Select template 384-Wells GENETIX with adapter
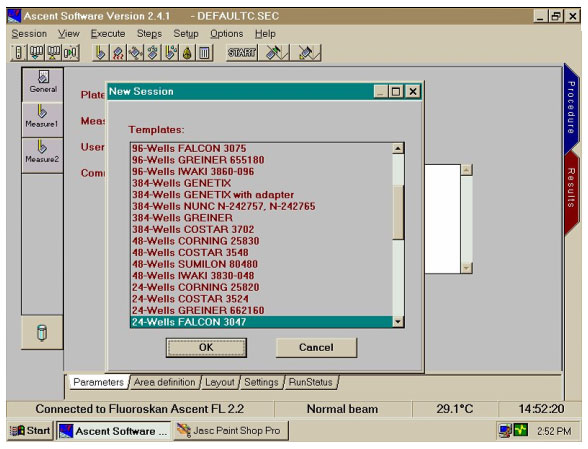 (x=261, y=195)
